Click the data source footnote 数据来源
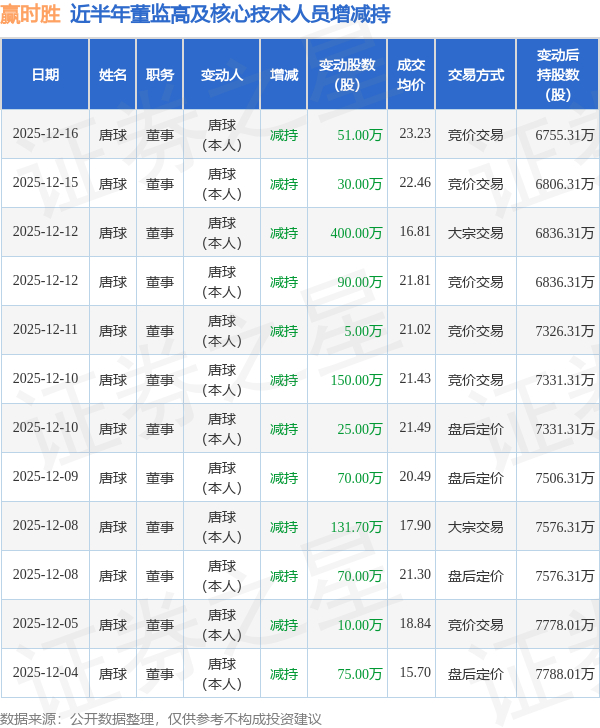Viewport: 600px width, 728px height. click(x=161, y=720)
